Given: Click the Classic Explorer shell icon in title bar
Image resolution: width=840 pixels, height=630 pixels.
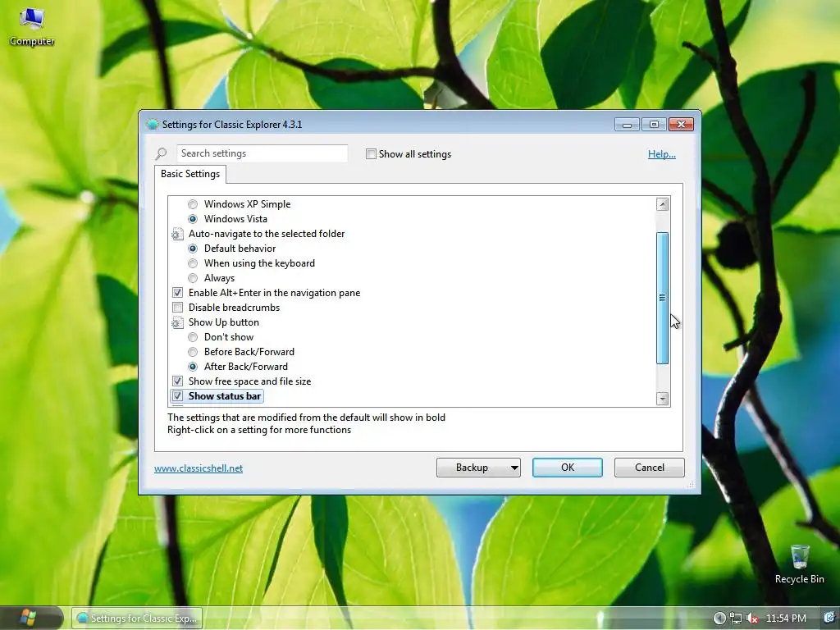Looking at the screenshot, I should click(x=153, y=125).
